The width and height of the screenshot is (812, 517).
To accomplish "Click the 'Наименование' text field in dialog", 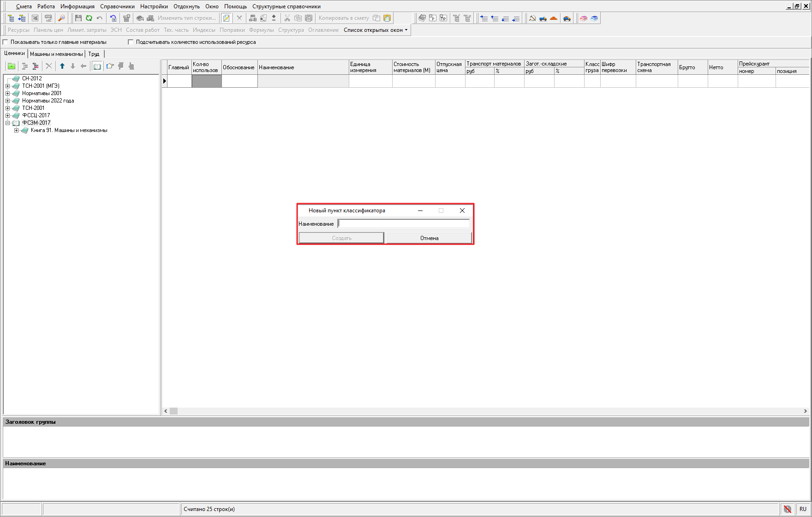I will tap(403, 223).
